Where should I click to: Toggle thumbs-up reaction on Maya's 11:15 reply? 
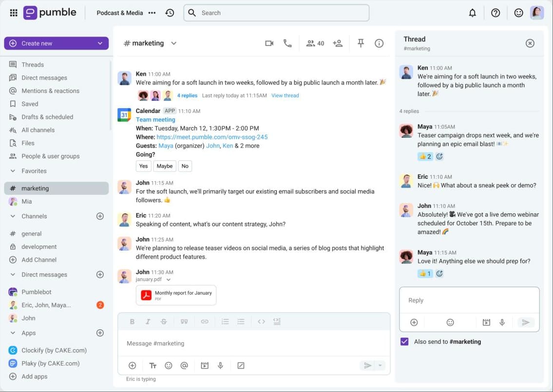point(425,274)
